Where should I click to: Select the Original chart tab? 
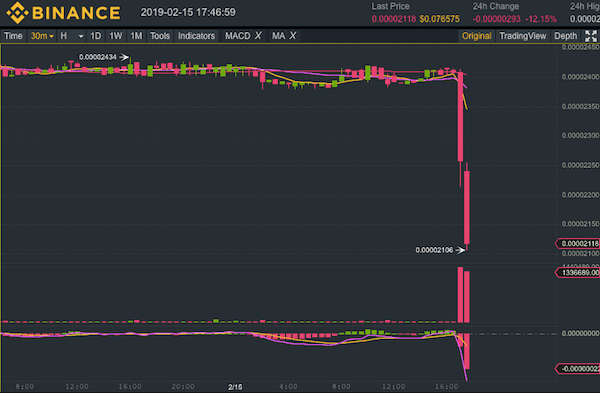(x=476, y=36)
